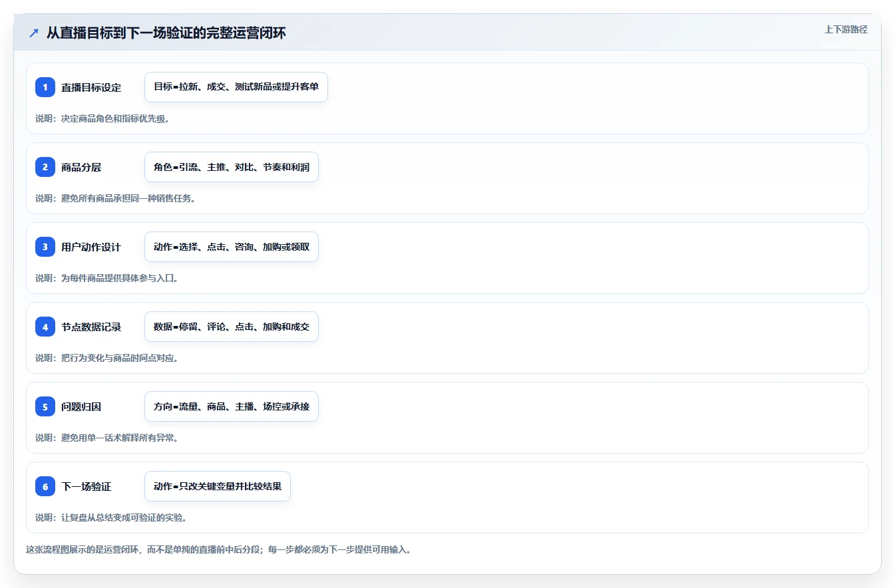This screenshot has height=588, width=895.
Task: Click the 用户动作设计 step name
Action: point(91,247)
